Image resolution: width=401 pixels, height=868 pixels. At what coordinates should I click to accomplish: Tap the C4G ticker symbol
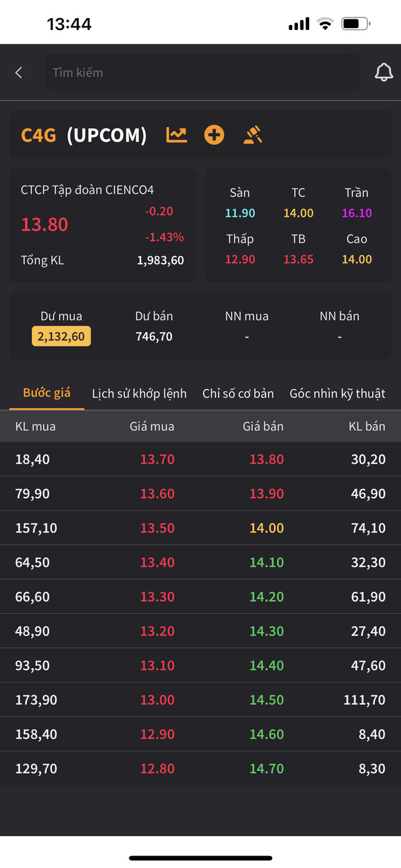point(39,135)
